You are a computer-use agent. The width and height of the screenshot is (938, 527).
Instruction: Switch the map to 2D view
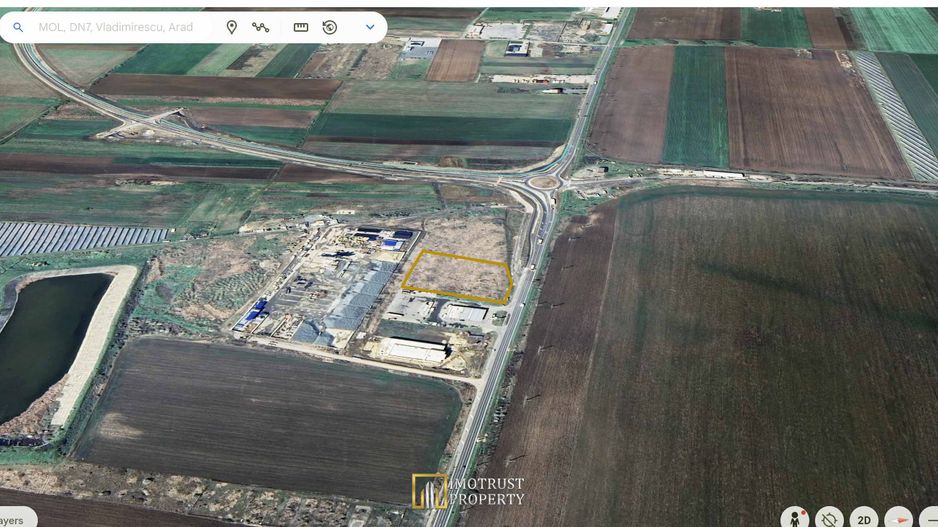pos(864,519)
